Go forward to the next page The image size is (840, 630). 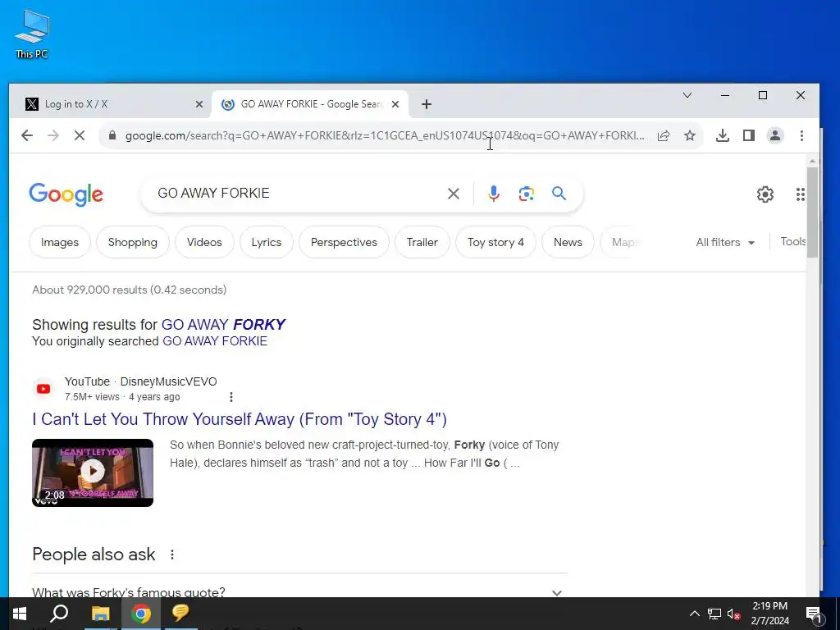coord(53,135)
